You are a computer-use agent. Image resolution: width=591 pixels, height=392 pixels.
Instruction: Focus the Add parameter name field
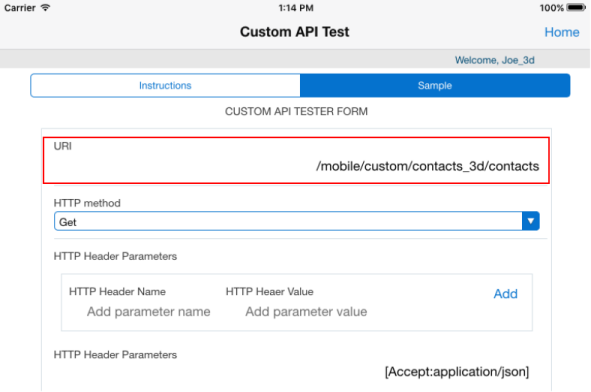tap(149, 312)
